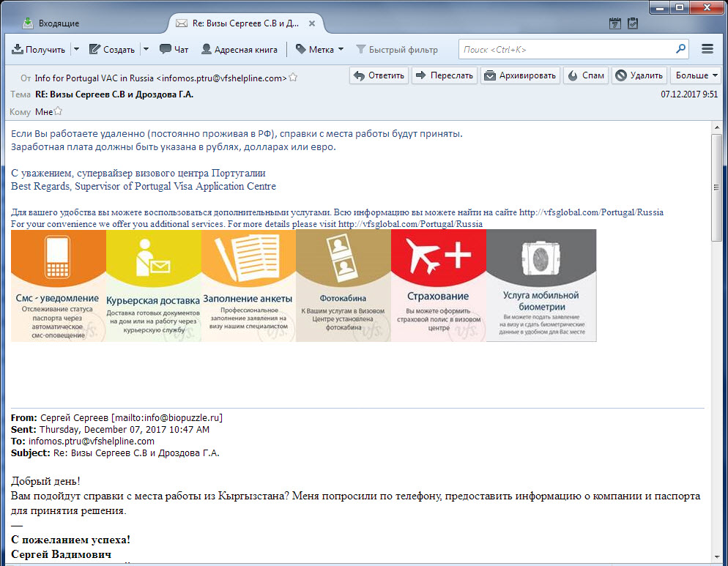This screenshot has height=566, width=728.
Task: Expand the Получить dropdown arrow
Action: [x=76, y=50]
